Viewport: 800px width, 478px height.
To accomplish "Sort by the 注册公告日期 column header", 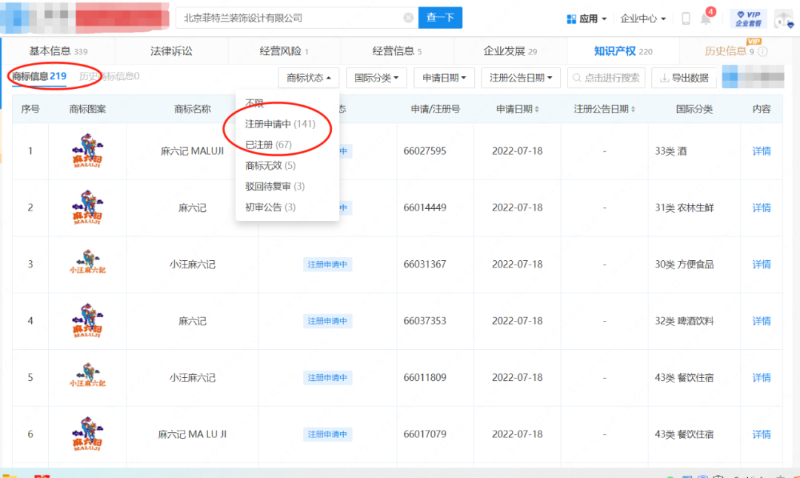I will tap(604, 109).
